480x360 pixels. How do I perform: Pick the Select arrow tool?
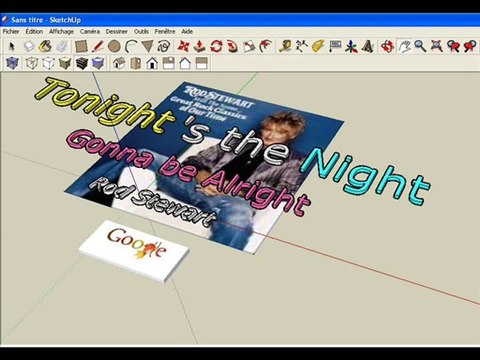click(x=12, y=46)
